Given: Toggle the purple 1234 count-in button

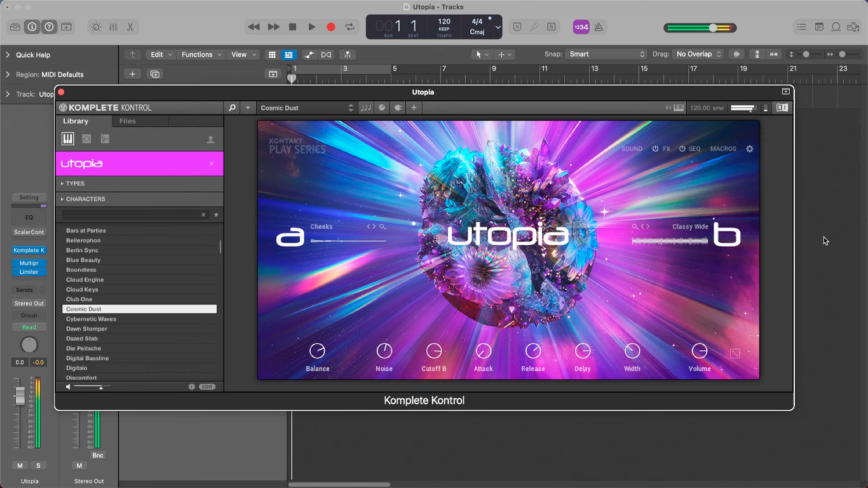Looking at the screenshot, I should tap(581, 27).
